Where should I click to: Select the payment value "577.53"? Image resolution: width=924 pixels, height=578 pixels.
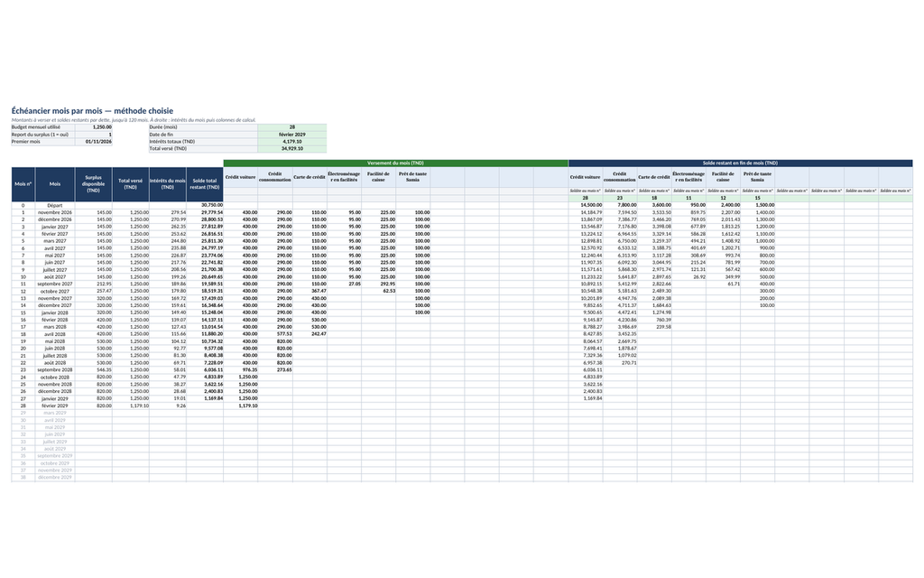point(284,334)
